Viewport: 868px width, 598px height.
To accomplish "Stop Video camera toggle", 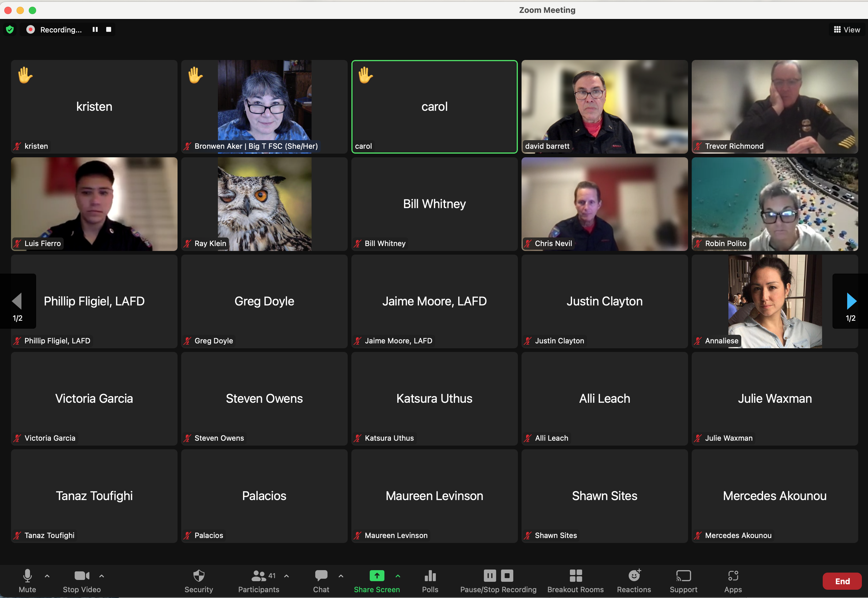I will pos(82,581).
